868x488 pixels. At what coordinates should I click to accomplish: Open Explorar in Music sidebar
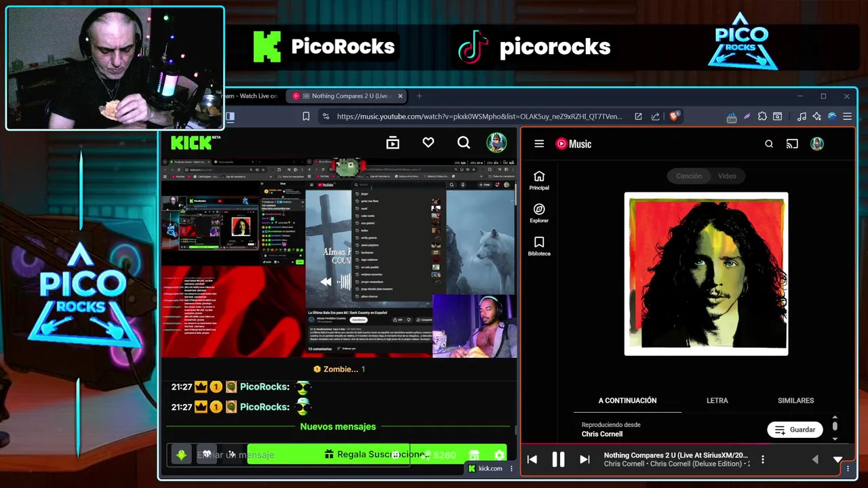pyautogui.click(x=539, y=213)
